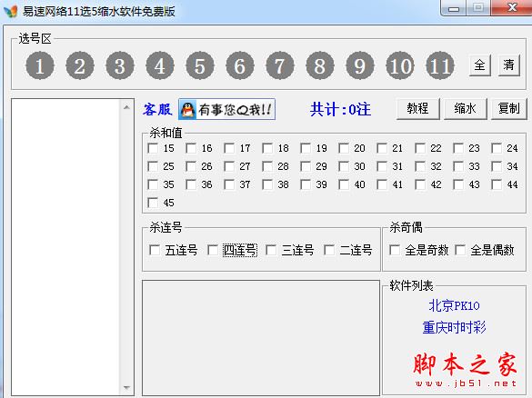Click results list scrollbar down arrow

126,387
